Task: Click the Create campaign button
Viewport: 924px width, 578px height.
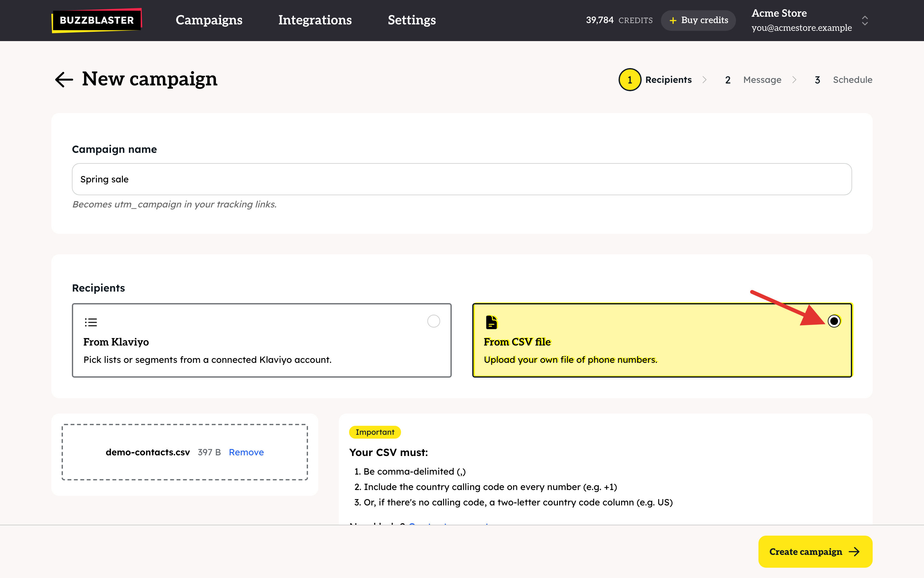Action: 815,551
